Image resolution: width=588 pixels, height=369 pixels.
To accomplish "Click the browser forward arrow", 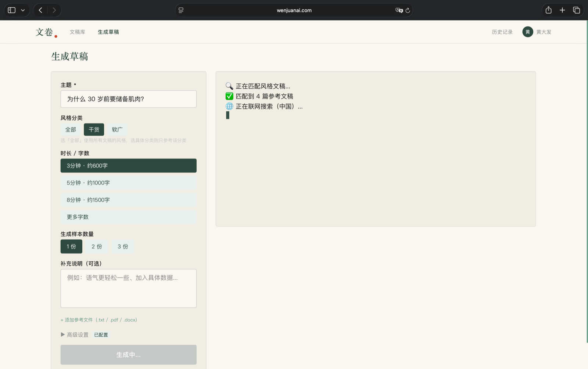I will pyautogui.click(x=54, y=10).
